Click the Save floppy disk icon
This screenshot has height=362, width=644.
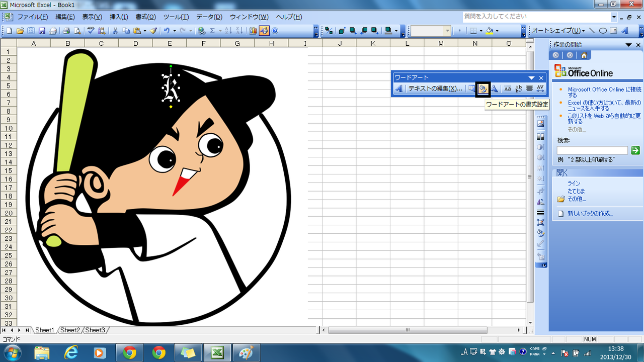[42, 31]
